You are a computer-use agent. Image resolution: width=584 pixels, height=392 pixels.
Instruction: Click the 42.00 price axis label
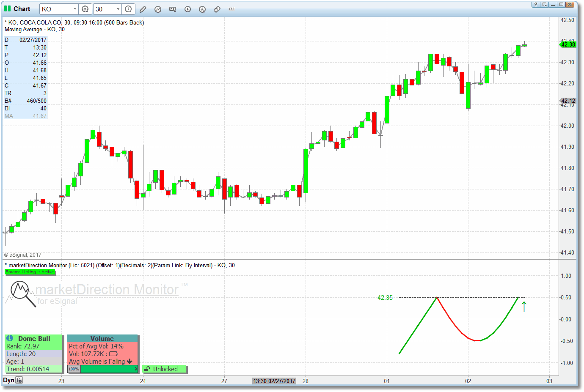click(x=567, y=126)
